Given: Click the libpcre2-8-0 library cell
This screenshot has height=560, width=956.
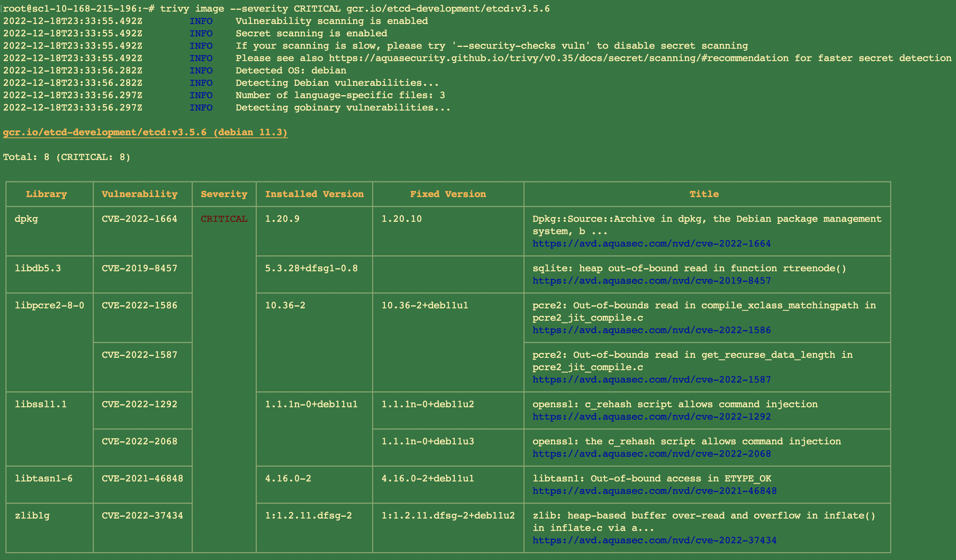Looking at the screenshot, I should 49,305.
